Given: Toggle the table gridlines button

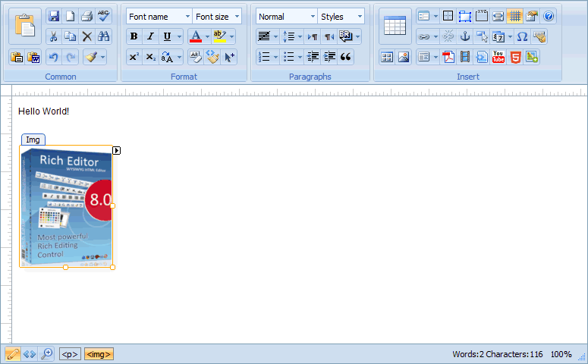Looking at the screenshot, I should click(x=514, y=16).
